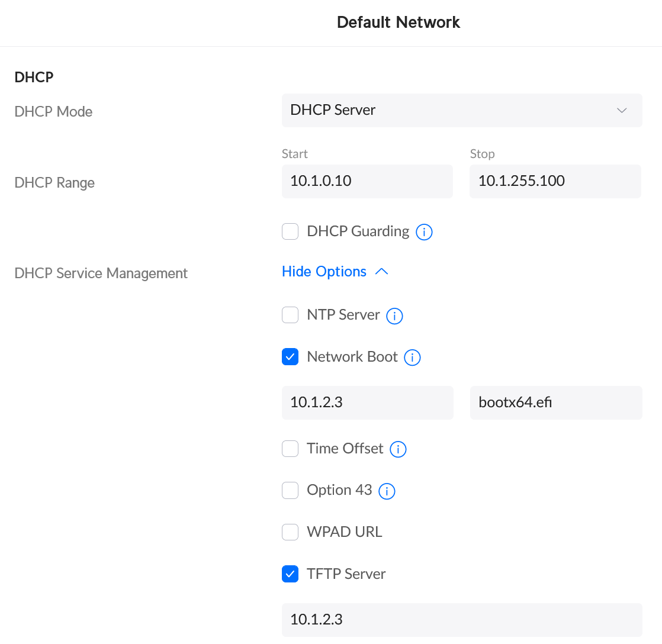Uncheck the Network Boot checkbox

point(290,357)
